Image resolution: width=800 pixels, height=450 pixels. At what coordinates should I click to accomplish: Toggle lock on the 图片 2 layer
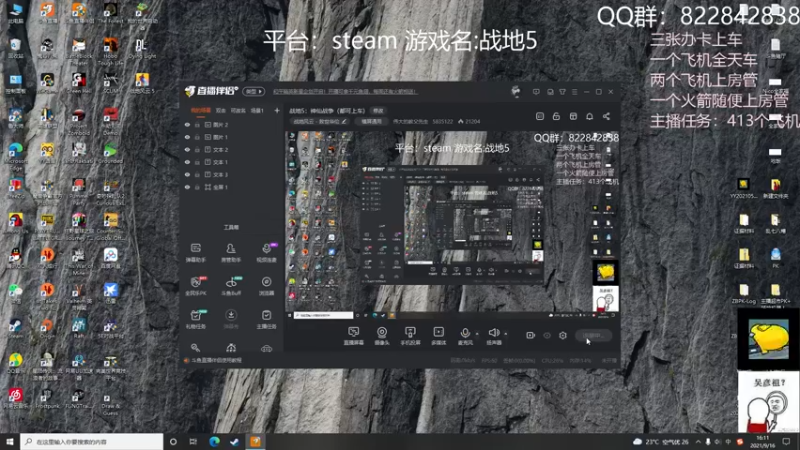[197, 124]
